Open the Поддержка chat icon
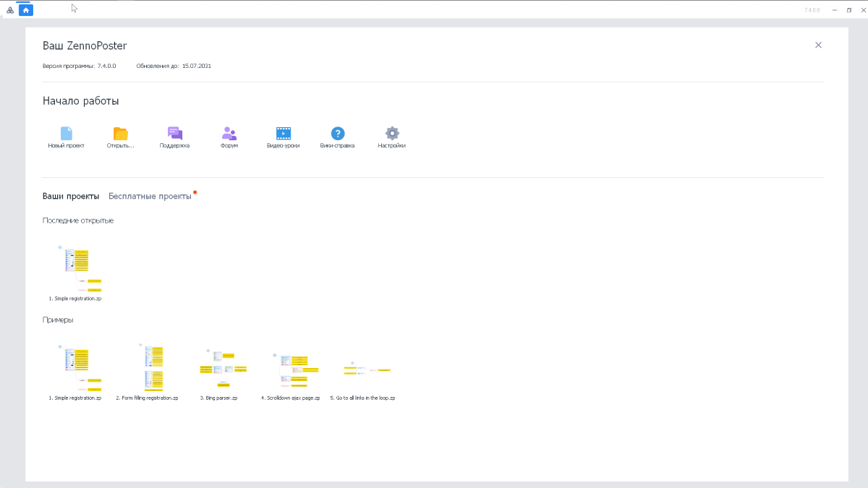The width and height of the screenshot is (868, 488). (x=175, y=133)
